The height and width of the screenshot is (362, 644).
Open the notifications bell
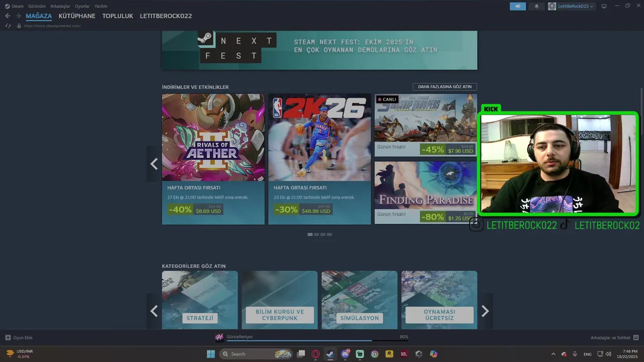[536, 6]
